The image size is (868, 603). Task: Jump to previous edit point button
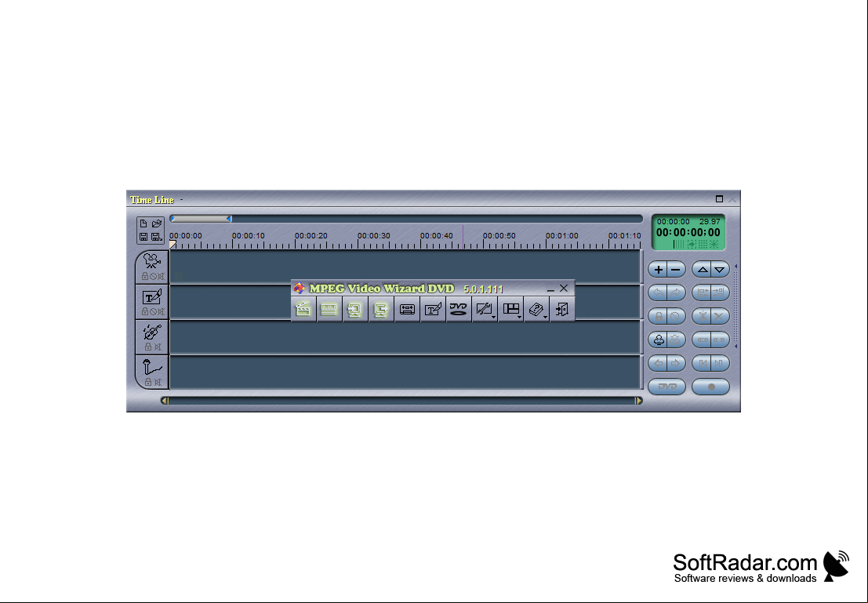click(703, 363)
